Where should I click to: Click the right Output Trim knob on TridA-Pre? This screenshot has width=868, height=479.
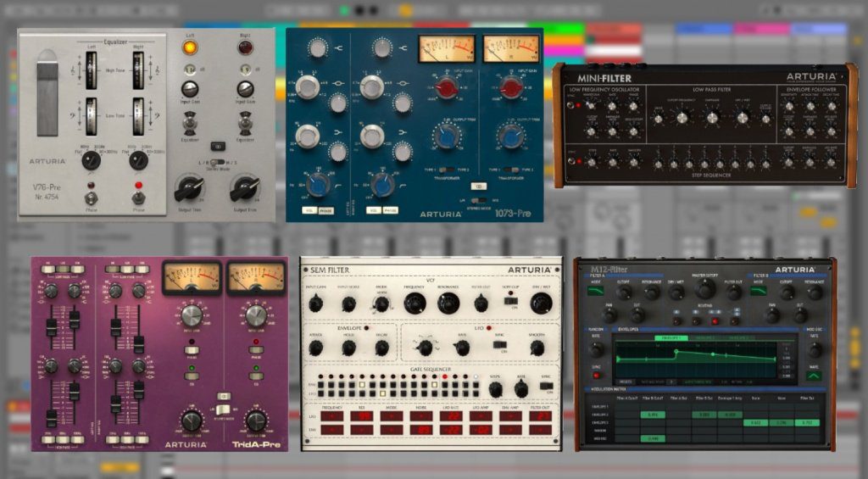[x=256, y=421]
